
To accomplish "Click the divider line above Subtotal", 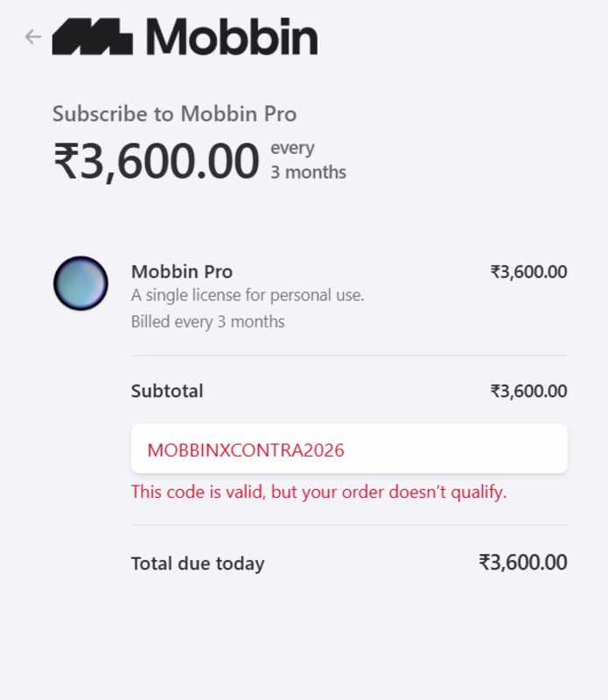I will (349, 356).
